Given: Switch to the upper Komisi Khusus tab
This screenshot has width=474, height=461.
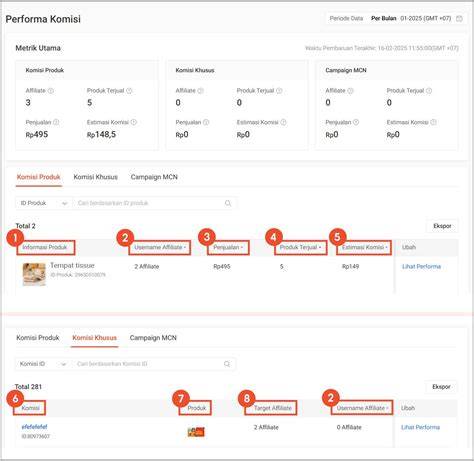Looking at the screenshot, I should click(x=96, y=177).
